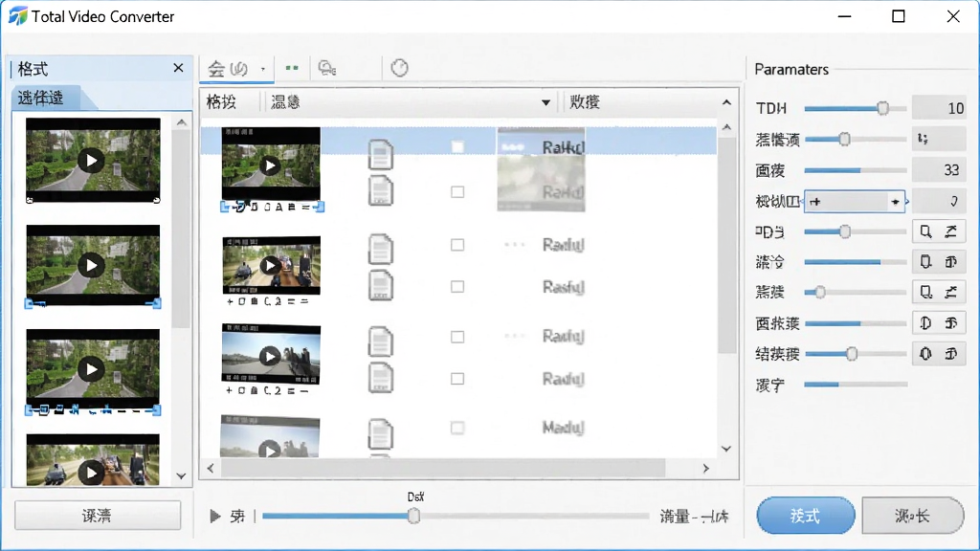
Task: Play highway riders video in file list
Action: tap(270, 356)
